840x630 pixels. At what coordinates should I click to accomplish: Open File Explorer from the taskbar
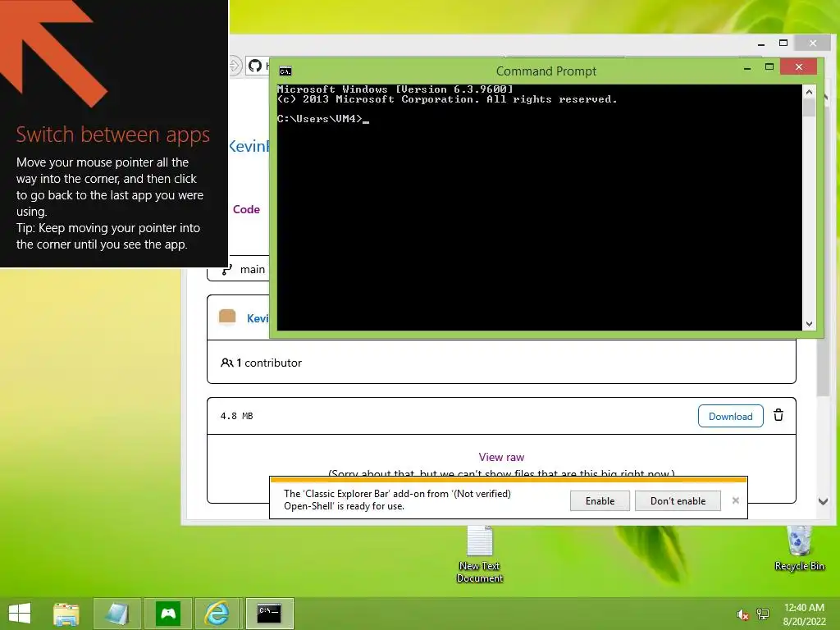pyautogui.click(x=66, y=614)
